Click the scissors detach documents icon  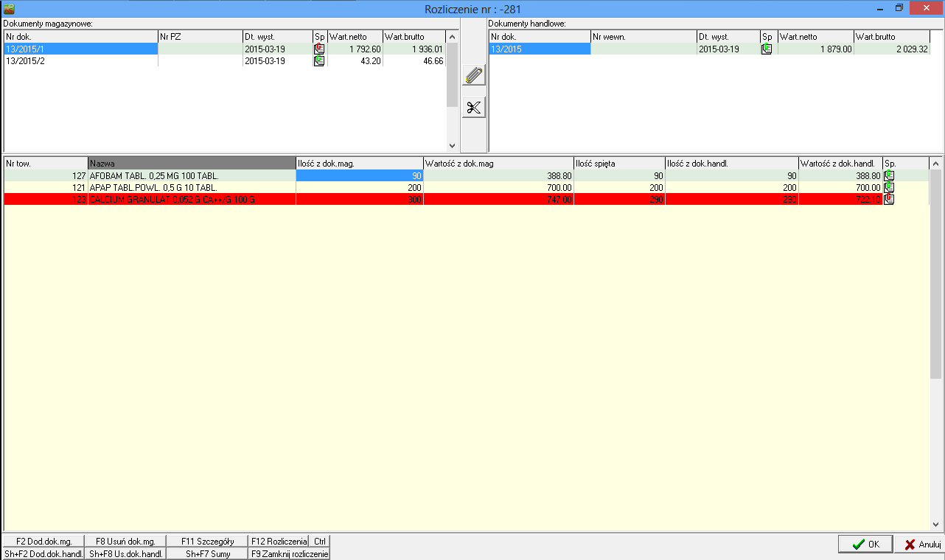(x=473, y=108)
